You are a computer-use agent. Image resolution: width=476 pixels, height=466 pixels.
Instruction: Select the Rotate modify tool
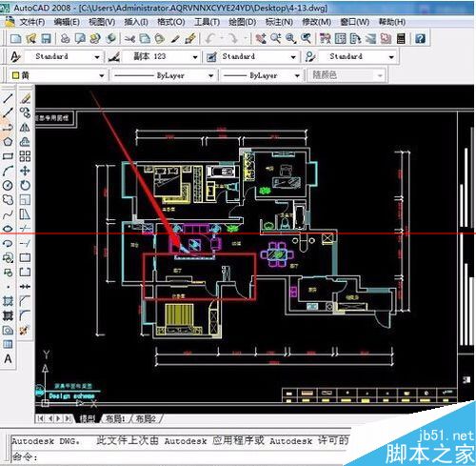point(25,186)
